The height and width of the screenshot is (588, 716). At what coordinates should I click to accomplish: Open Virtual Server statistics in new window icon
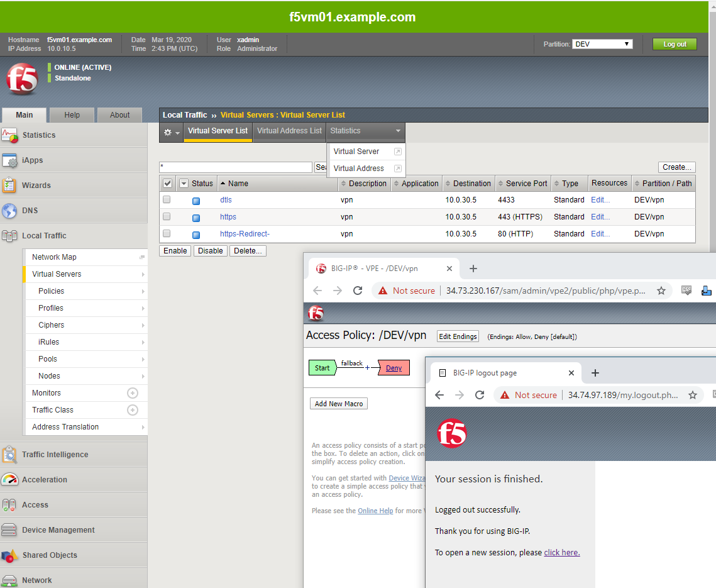[398, 151]
